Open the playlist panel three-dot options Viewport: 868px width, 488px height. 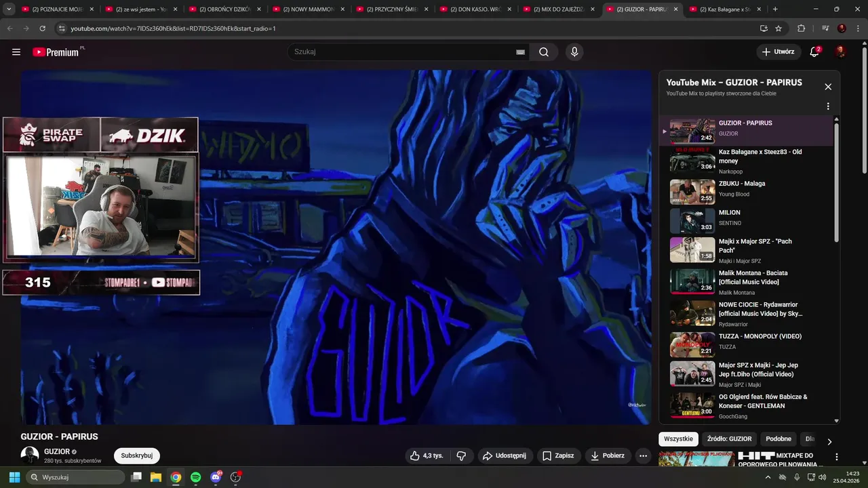(828, 106)
